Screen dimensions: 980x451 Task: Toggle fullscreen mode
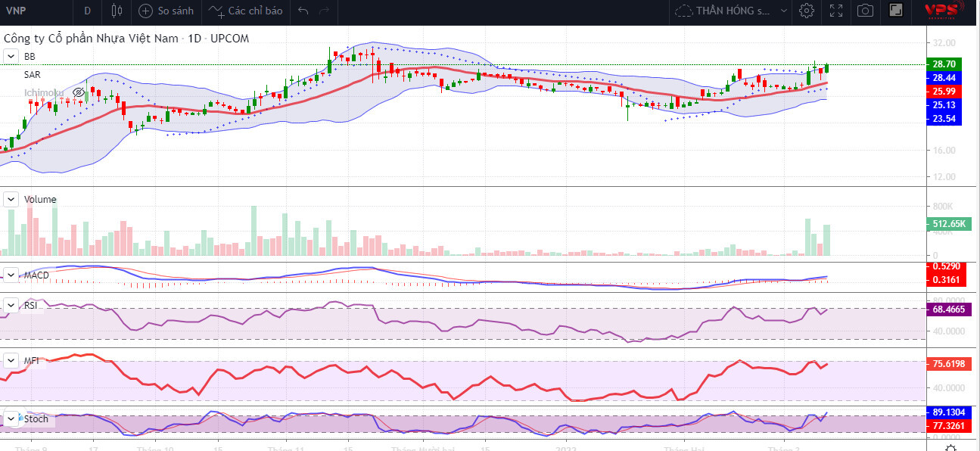[x=836, y=11]
